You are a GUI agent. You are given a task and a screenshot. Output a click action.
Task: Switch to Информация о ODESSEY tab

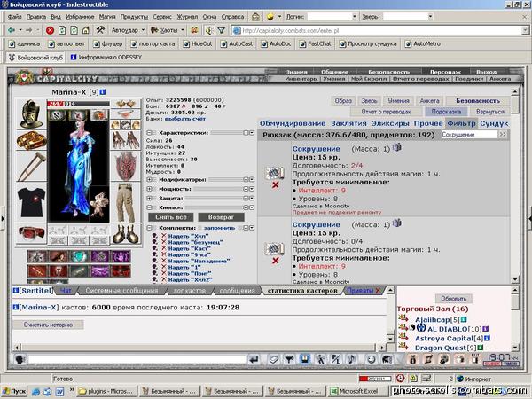tap(106, 58)
